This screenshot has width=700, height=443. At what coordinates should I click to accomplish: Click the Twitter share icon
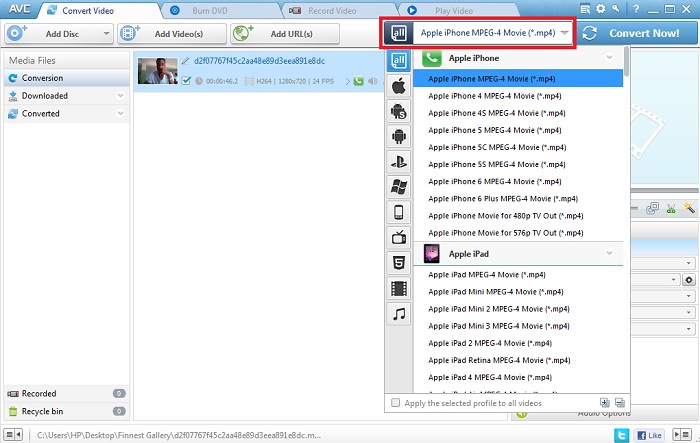click(621, 435)
